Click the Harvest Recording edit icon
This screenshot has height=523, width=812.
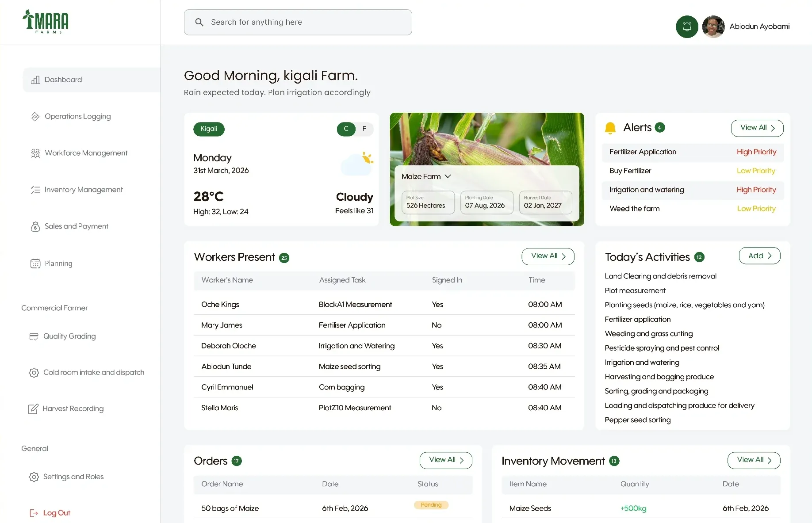[33, 409]
